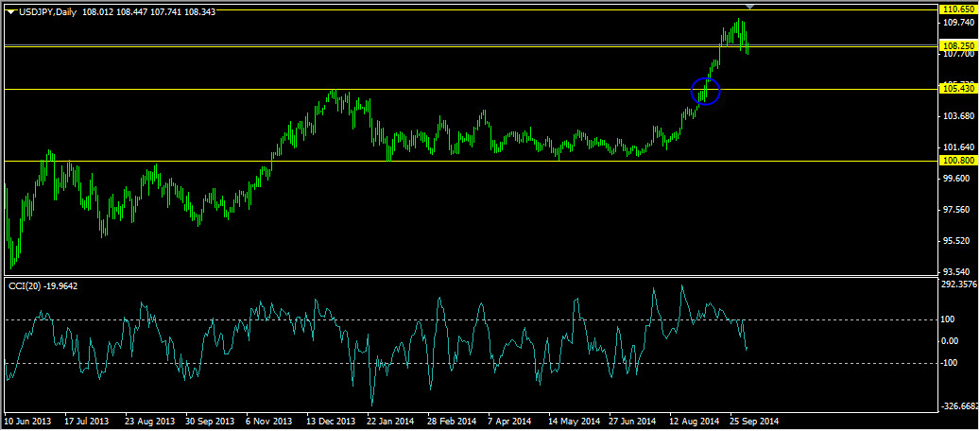The height and width of the screenshot is (431, 980).
Task: Click the gray chart shift marker triangle
Action: 749,7
